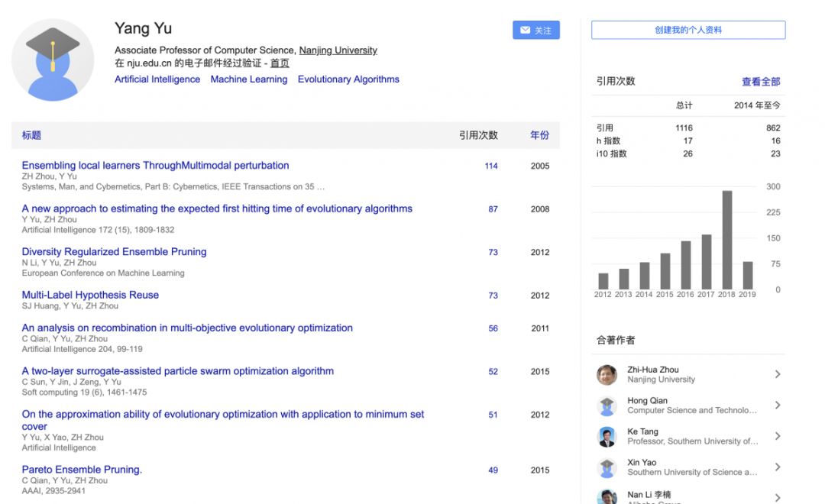This screenshot has height=504, width=825.
Task: Sort by 引用次数 column header
Action: point(478,135)
